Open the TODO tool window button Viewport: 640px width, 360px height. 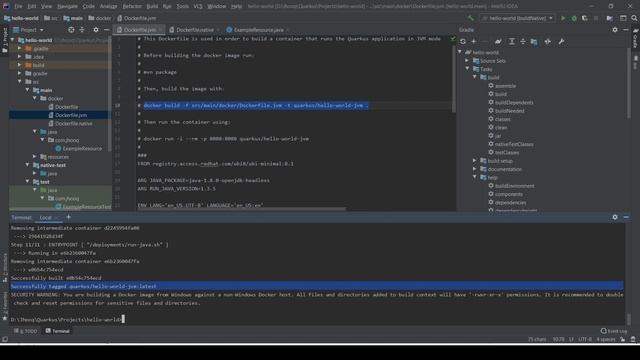point(26,331)
